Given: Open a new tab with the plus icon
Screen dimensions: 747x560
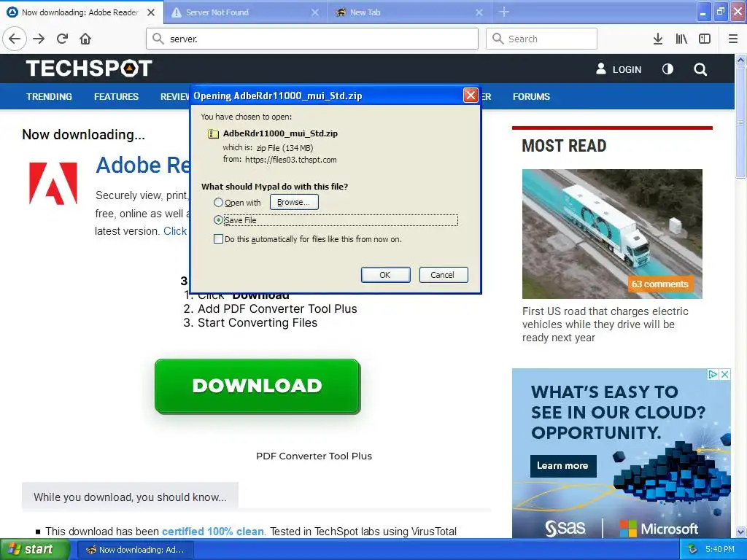Looking at the screenshot, I should coord(504,12).
